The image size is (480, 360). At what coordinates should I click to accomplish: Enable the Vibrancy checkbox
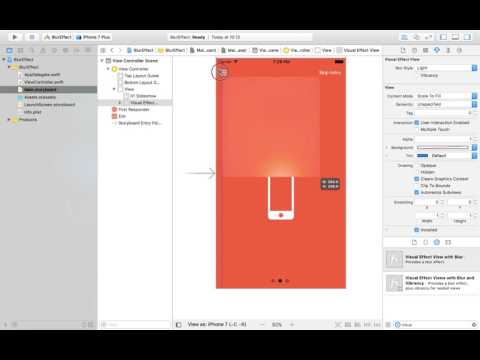click(x=417, y=76)
